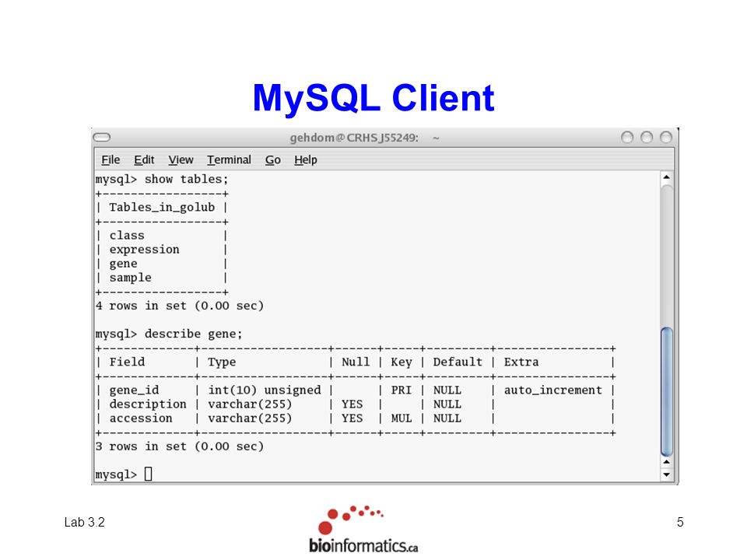This screenshot has height=560, width=747.
Task: Click 'YES' in the description row
Action: point(352,404)
